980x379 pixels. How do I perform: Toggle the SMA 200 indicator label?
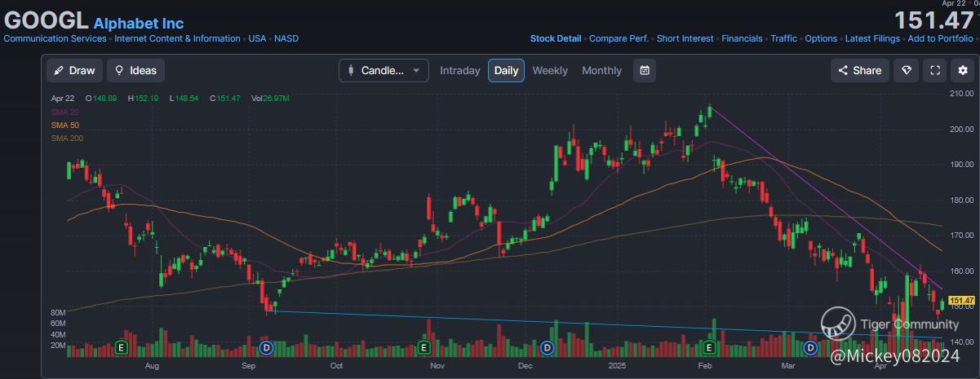tap(67, 138)
